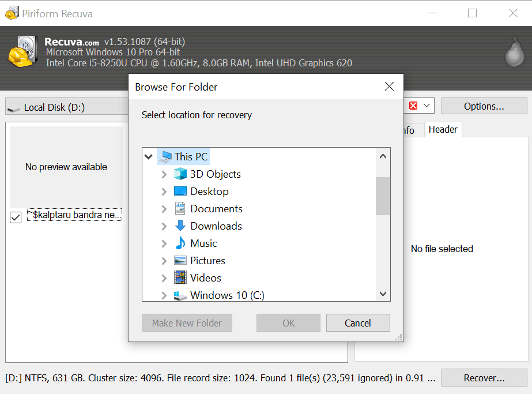Expand the Desktop folder node

pos(164,192)
